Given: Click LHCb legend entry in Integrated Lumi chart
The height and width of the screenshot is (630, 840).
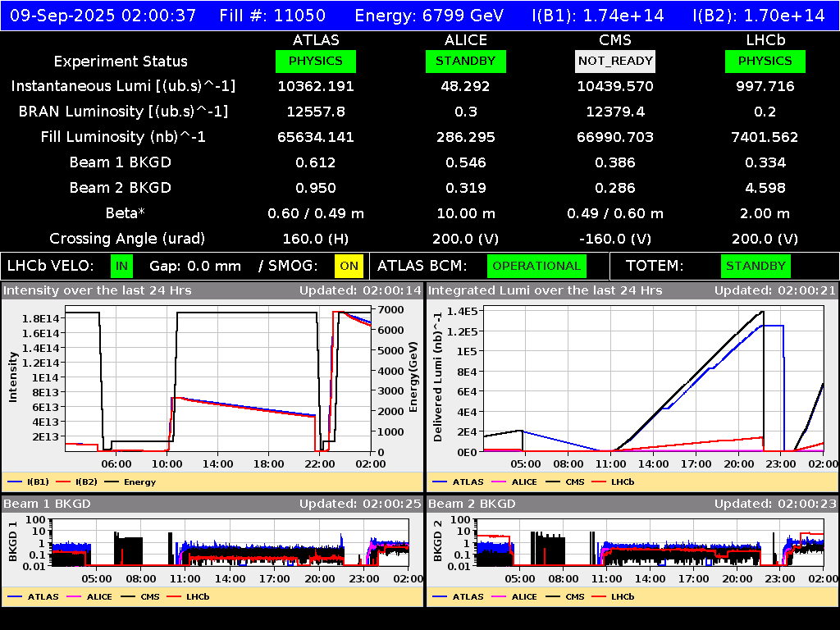Looking at the screenshot, I should tap(613, 482).
